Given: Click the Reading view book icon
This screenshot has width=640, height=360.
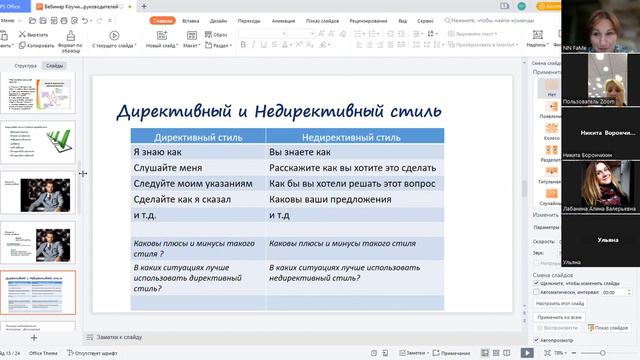Looking at the screenshot, I should [507, 353].
